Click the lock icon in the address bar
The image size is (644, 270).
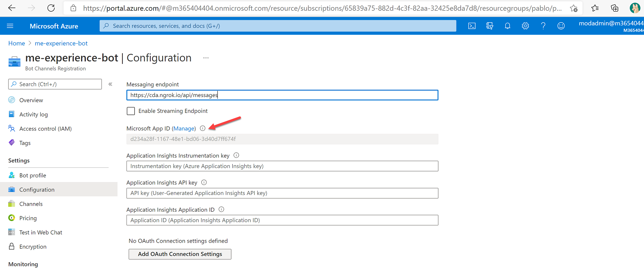[73, 8]
